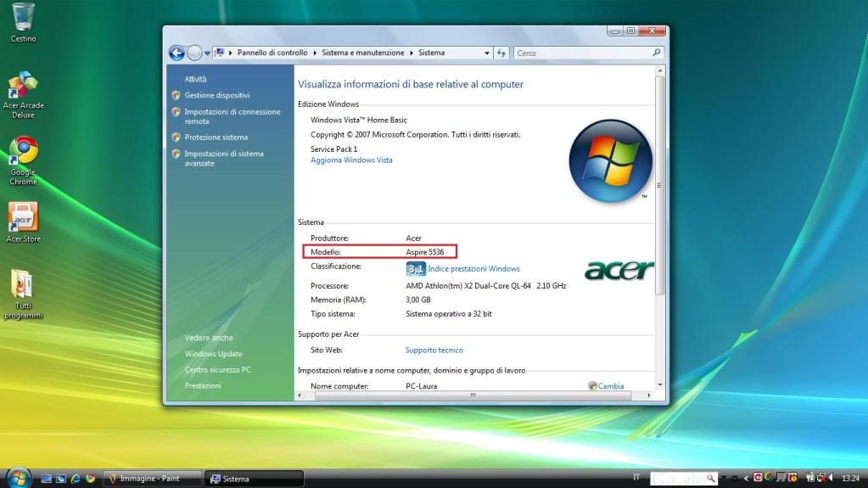Open Protezione sistema task
This screenshot has width=868, height=488.
click(x=216, y=137)
